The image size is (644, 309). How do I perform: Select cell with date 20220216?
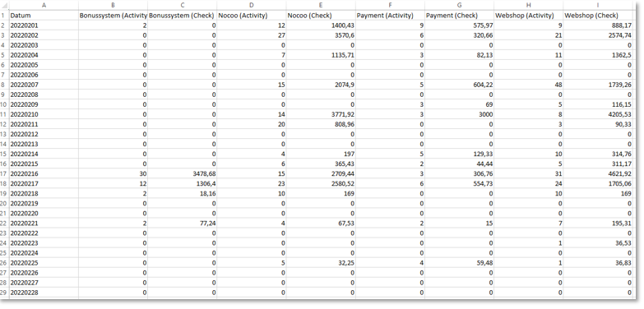pyautogui.click(x=44, y=173)
